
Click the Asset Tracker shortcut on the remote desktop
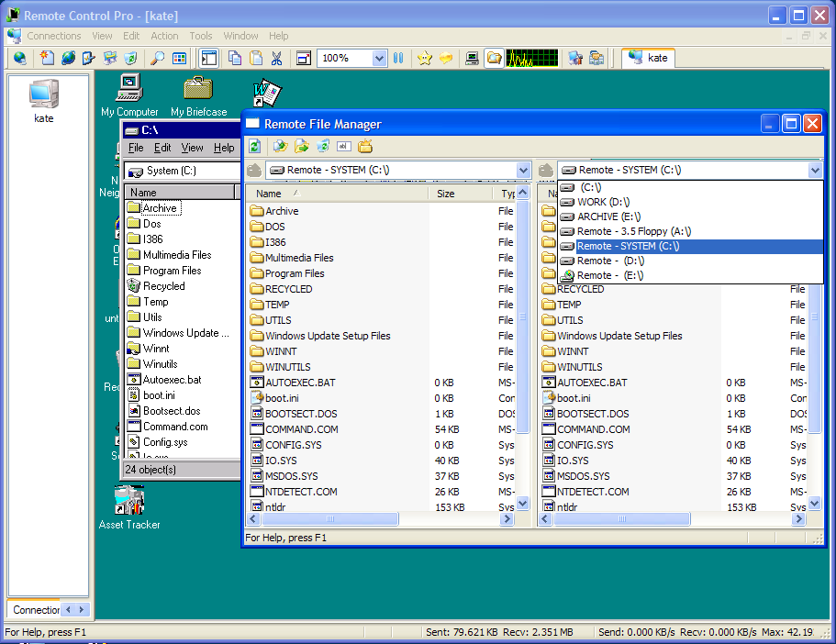(129, 507)
